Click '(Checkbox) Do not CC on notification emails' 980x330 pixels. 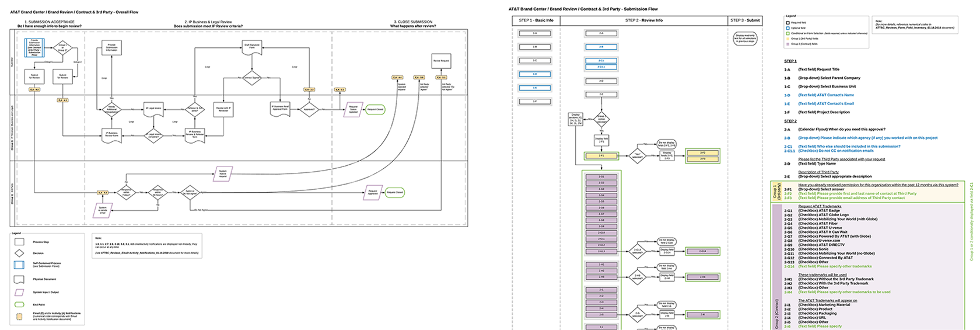click(x=836, y=151)
